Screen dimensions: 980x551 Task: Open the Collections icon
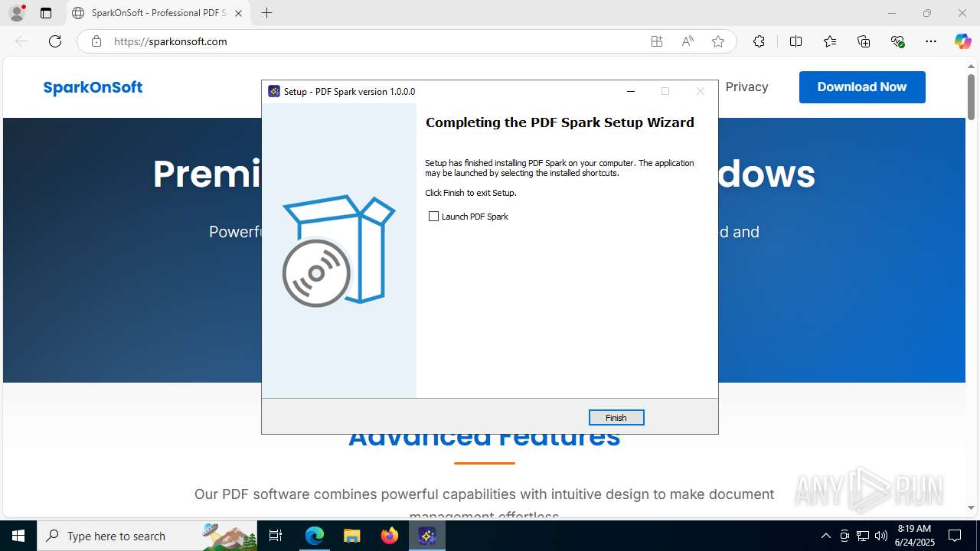click(864, 41)
